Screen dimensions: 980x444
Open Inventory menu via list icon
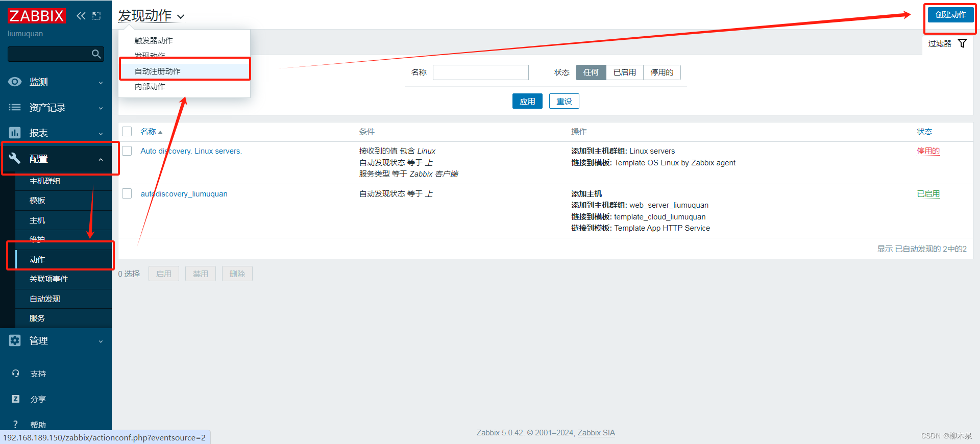[15, 107]
